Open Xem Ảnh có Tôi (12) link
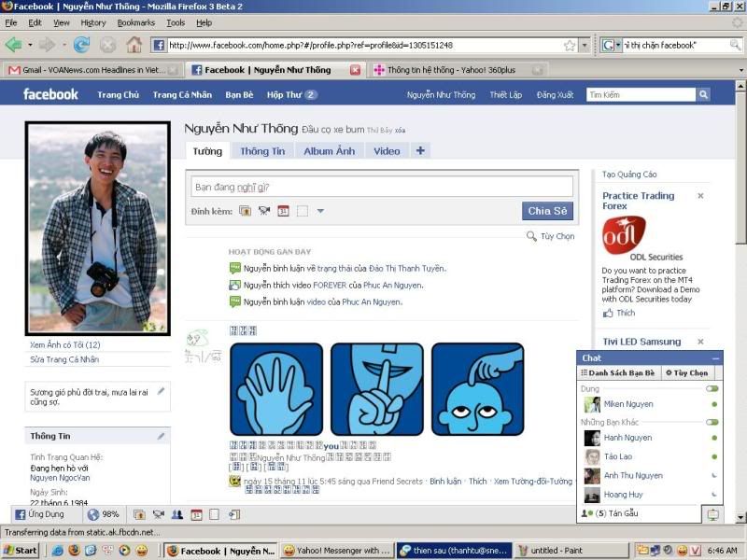The image size is (747, 560). pyautogui.click(x=64, y=344)
